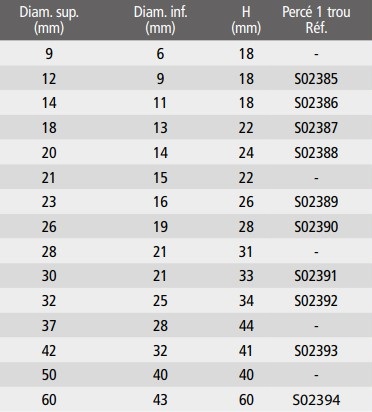Click the Percé 1 trou Réf. header
Image resolution: width=372 pixels, height=412 pixels.
coord(316,20)
